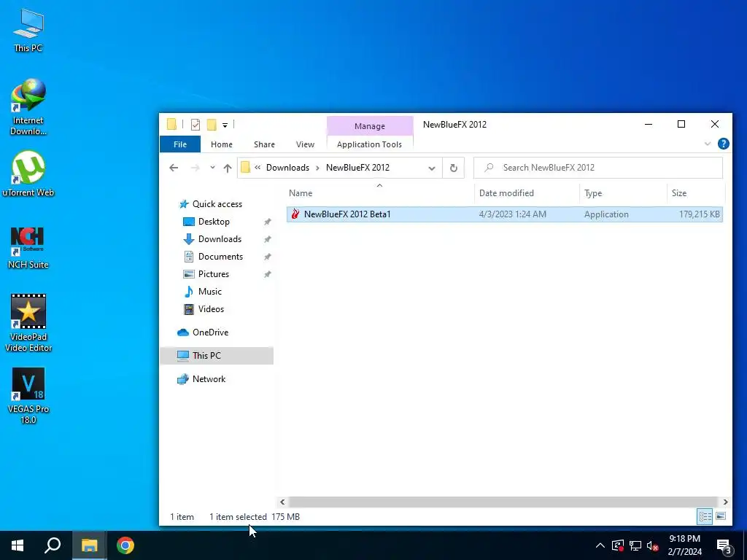Viewport: 747px width, 560px height.
Task: Open Music in navigation pane
Action: coord(209,292)
